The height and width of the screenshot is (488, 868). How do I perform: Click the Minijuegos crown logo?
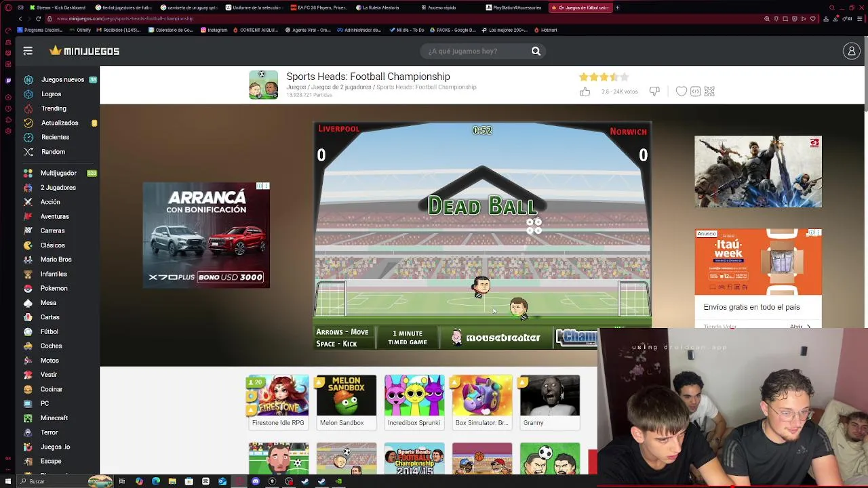click(85, 51)
